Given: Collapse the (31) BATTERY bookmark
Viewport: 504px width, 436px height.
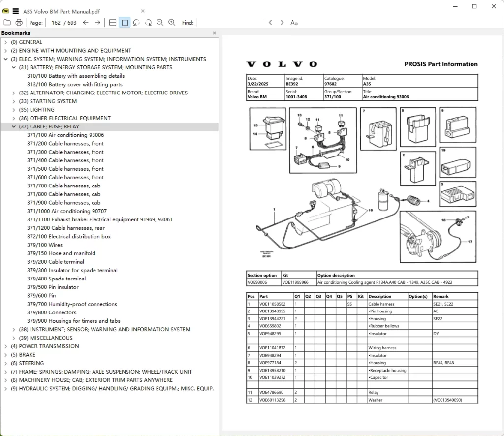Looking at the screenshot, I should click(x=13, y=67).
